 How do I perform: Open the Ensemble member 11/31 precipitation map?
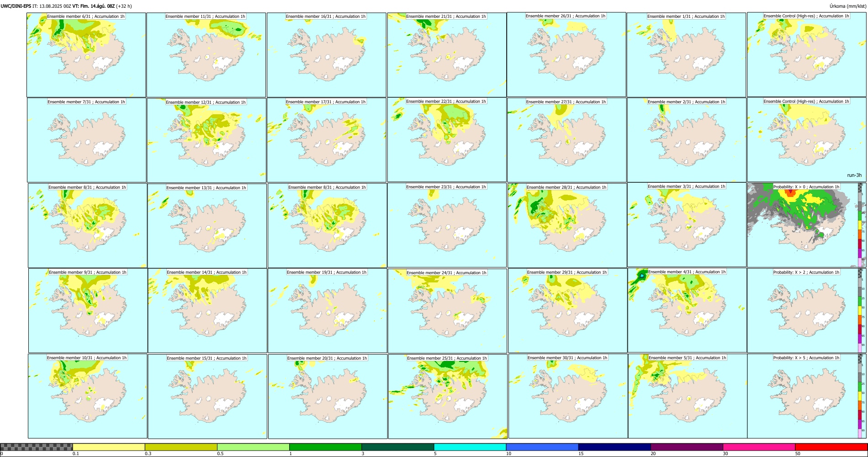(206, 55)
